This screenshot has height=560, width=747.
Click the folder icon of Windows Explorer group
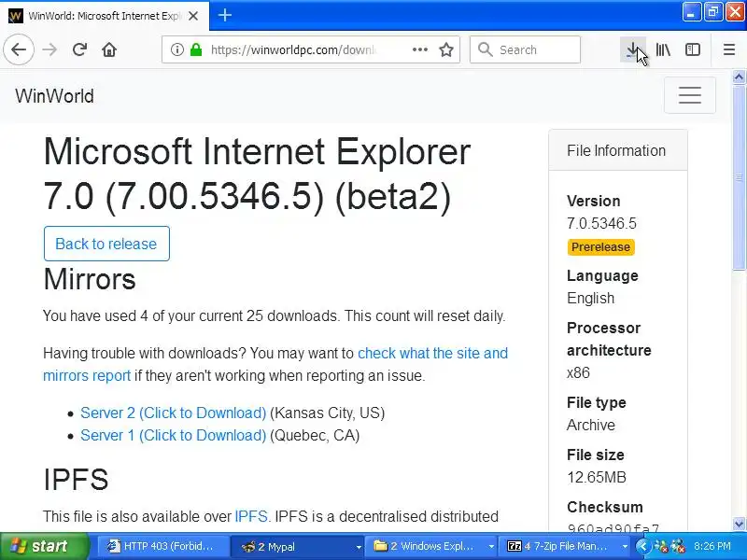coord(380,546)
